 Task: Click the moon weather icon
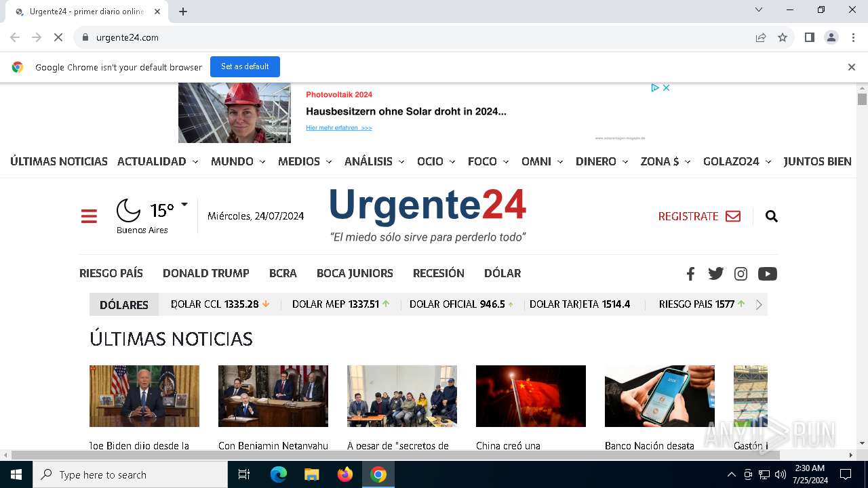128,210
